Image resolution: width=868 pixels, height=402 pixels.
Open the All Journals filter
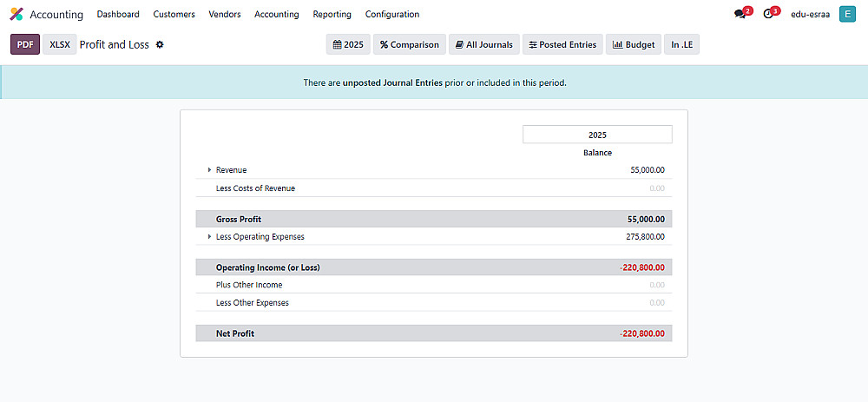pos(483,44)
